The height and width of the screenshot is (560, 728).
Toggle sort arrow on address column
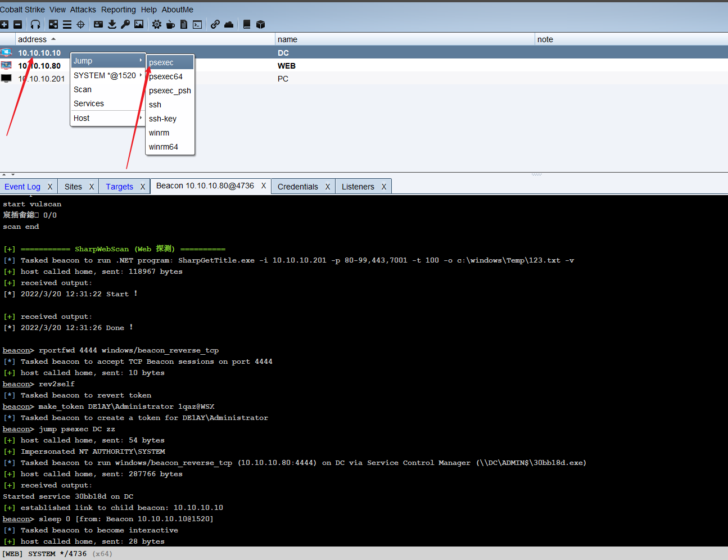tap(53, 39)
